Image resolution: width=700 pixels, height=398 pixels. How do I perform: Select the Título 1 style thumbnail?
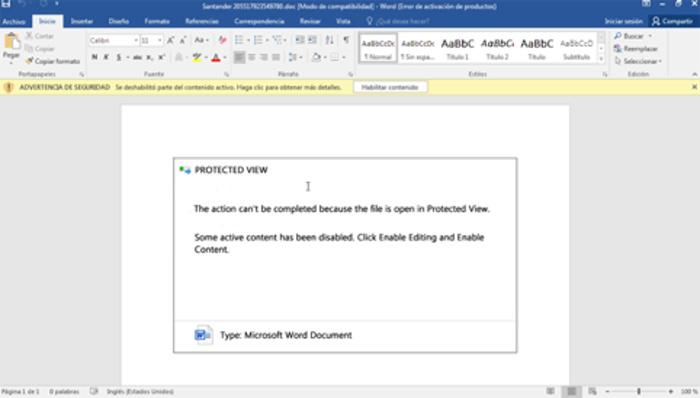(x=458, y=49)
